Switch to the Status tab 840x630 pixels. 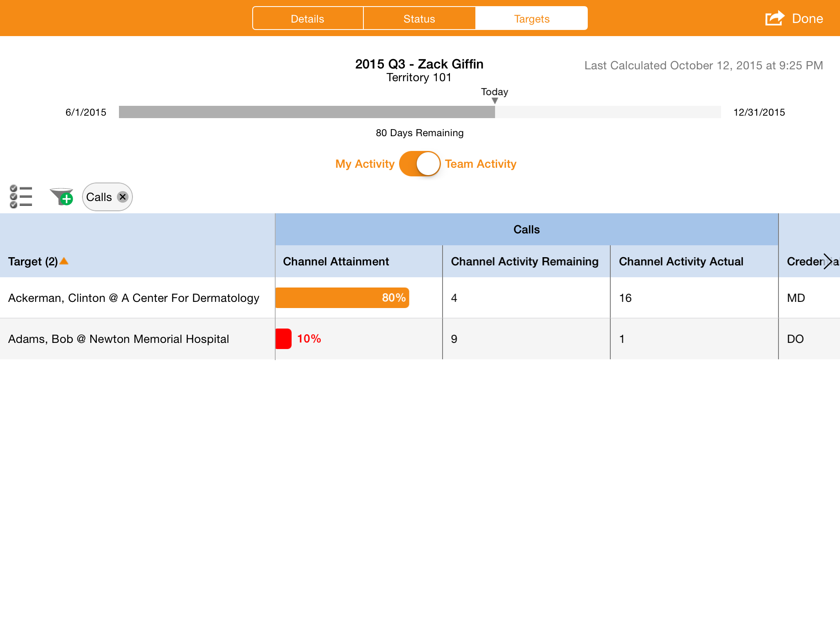pyautogui.click(x=419, y=18)
